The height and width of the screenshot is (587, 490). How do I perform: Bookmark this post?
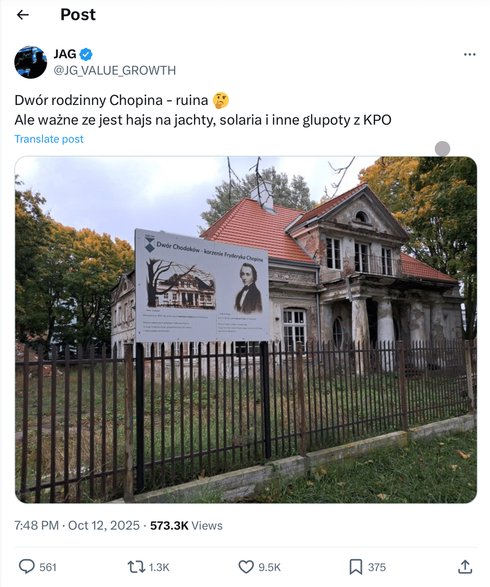[x=356, y=567]
